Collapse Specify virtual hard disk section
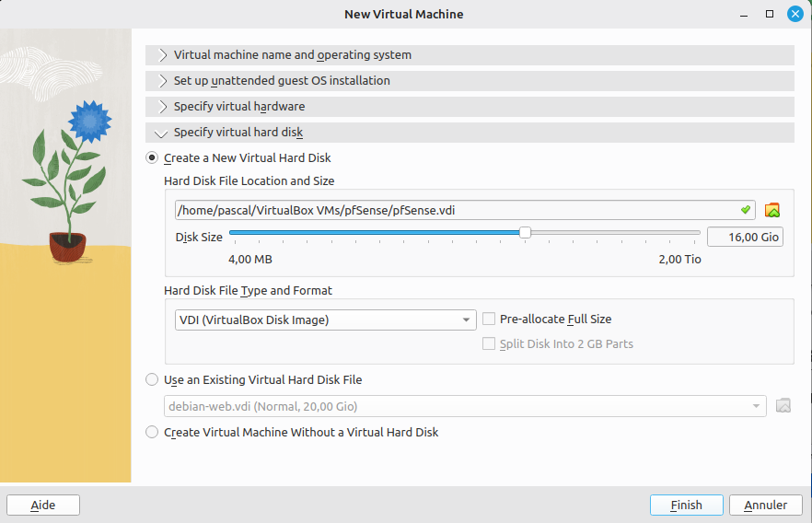Image resolution: width=812 pixels, height=523 pixels. [470, 133]
